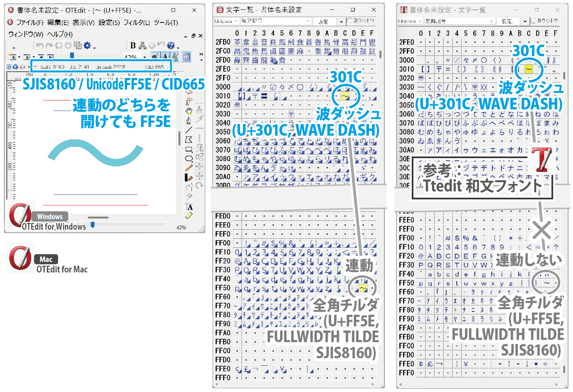Open character block dropdown in middle 文字一覧 window

click(x=276, y=21)
